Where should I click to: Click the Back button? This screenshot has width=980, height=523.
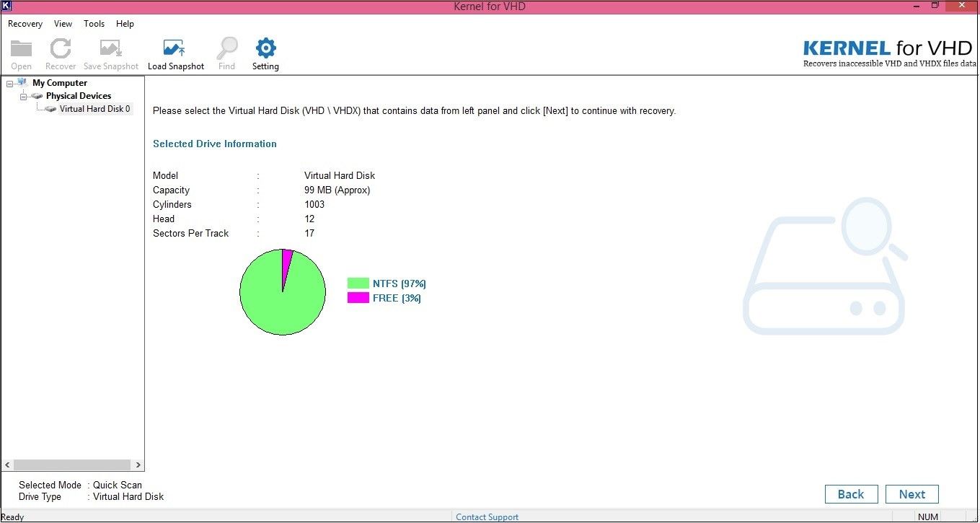point(851,494)
